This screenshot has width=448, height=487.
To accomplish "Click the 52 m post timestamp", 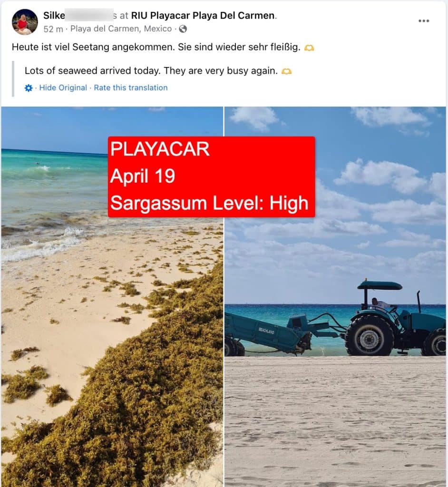I will point(53,29).
